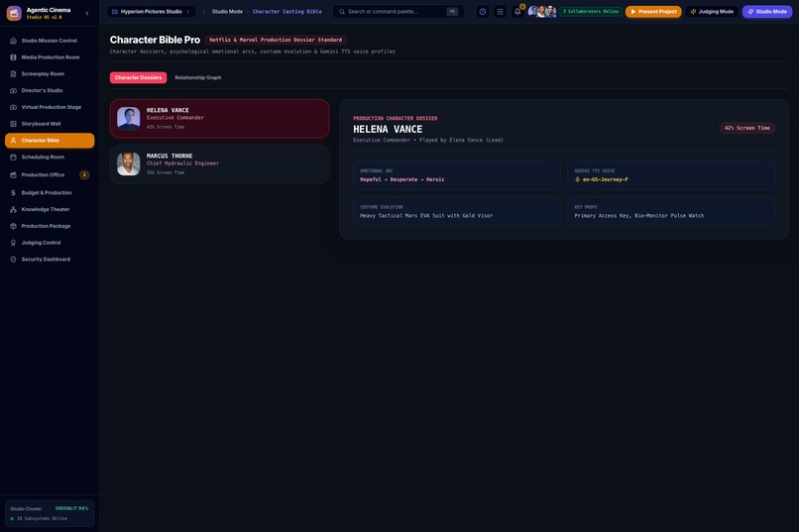This screenshot has height=532, width=799.
Task: Click the Character Bible Pro title
Action: (x=155, y=40)
